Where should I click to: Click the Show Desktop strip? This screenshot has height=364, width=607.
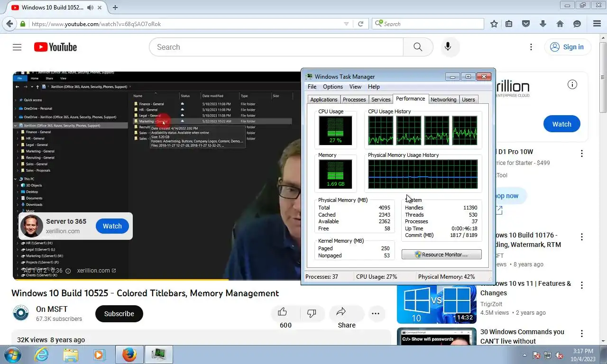click(x=604, y=355)
